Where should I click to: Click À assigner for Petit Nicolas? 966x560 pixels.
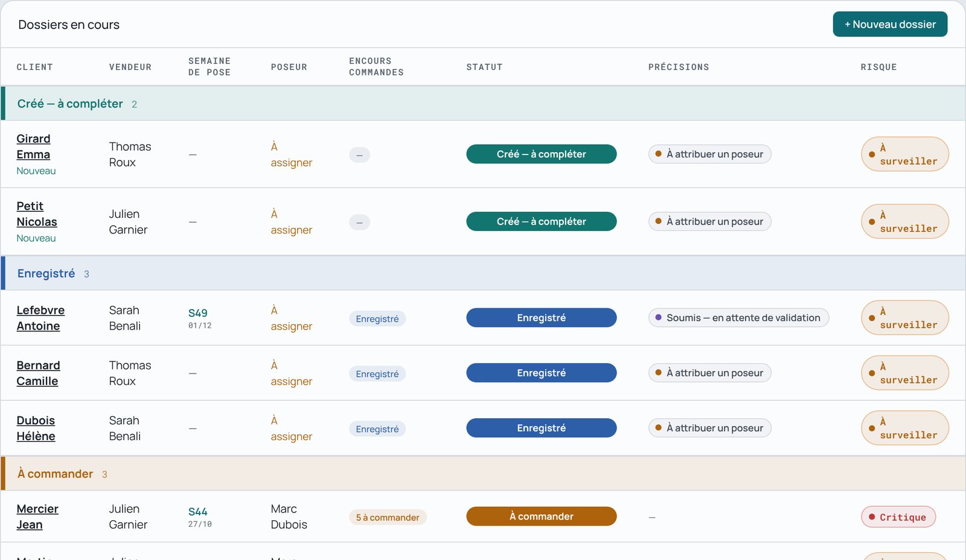coord(291,222)
